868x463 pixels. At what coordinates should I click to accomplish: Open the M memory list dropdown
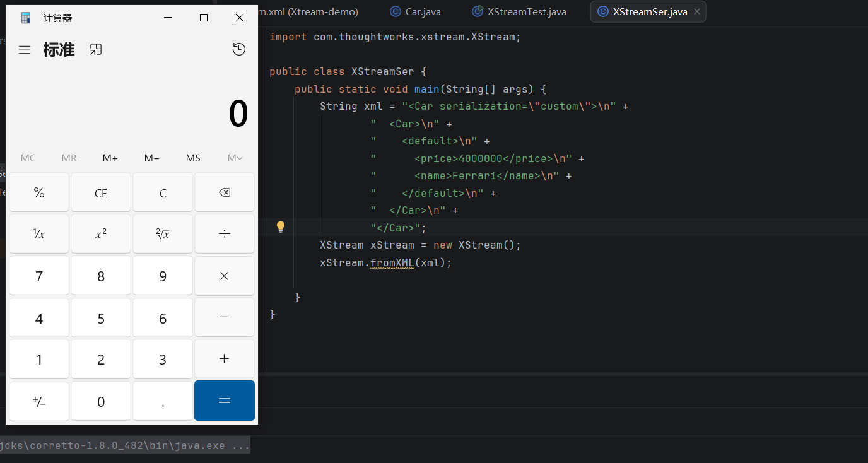pos(235,158)
